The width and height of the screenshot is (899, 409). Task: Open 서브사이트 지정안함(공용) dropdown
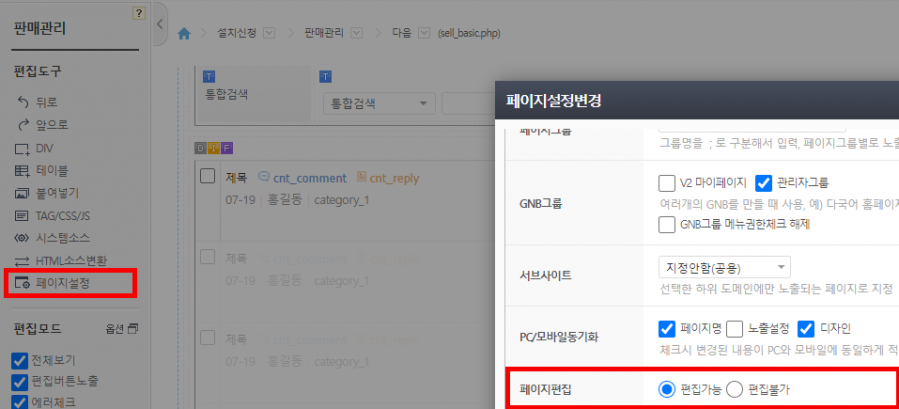pyautogui.click(x=724, y=267)
